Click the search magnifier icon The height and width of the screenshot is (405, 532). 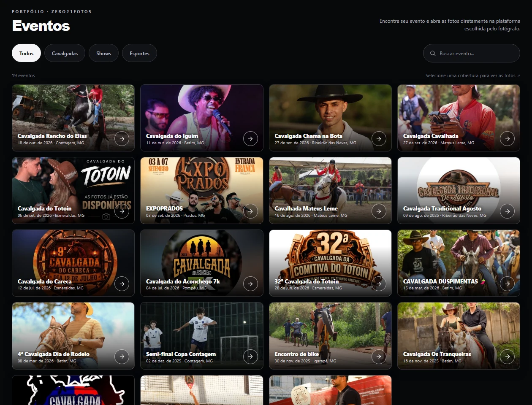pyautogui.click(x=433, y=54)
